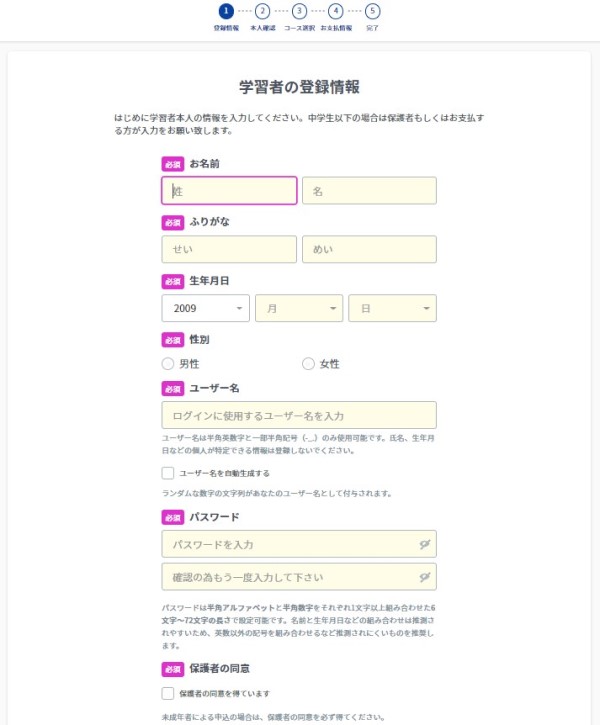Check 保護者の同意を得ています checkbox

coord(168,693)
